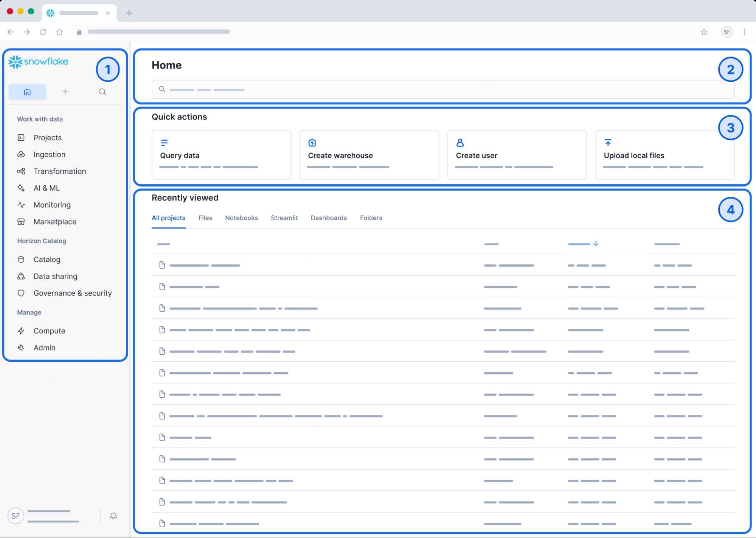Click the Home search input field
The width and height of the screenshot is (756, 538).
point(442,90)
